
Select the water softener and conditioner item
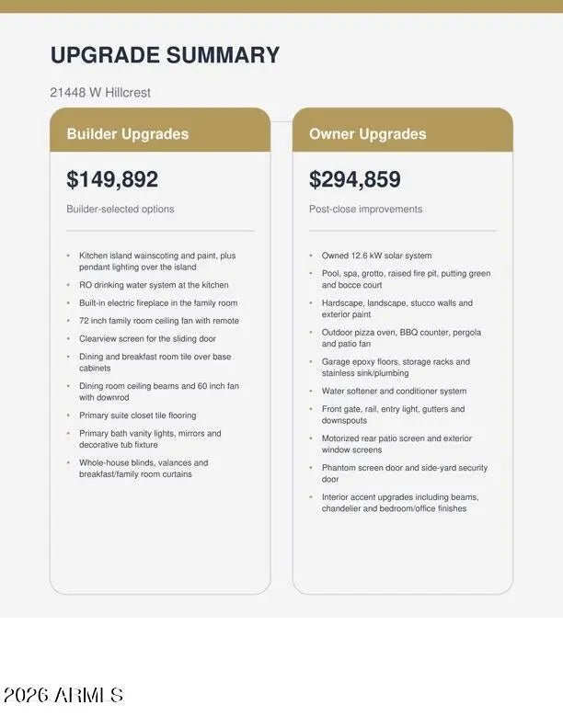(394, 392)
